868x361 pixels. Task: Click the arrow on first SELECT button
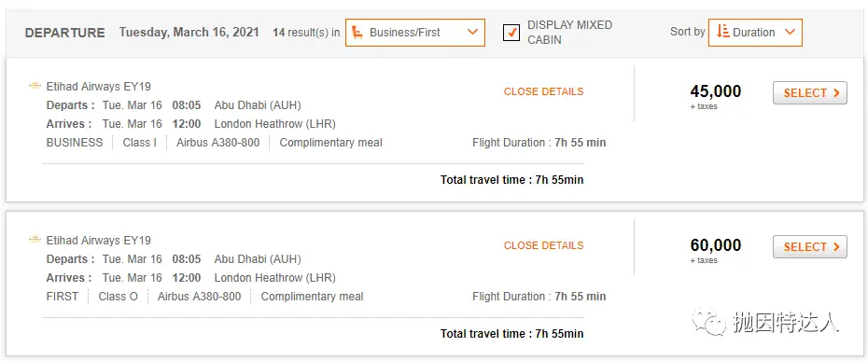click(836, 93)
